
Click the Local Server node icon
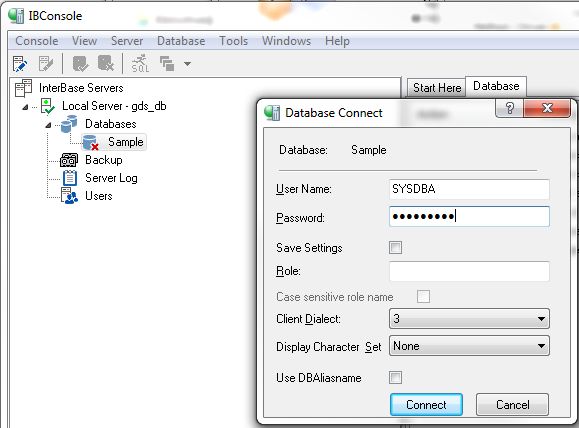point(48,106)
